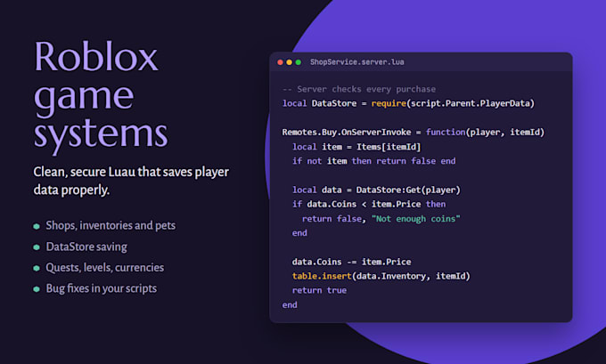Click the 'table.insert(data.Inventory, itemId)' line
This screenshot has height=364, width=606.
coord(381,276)
